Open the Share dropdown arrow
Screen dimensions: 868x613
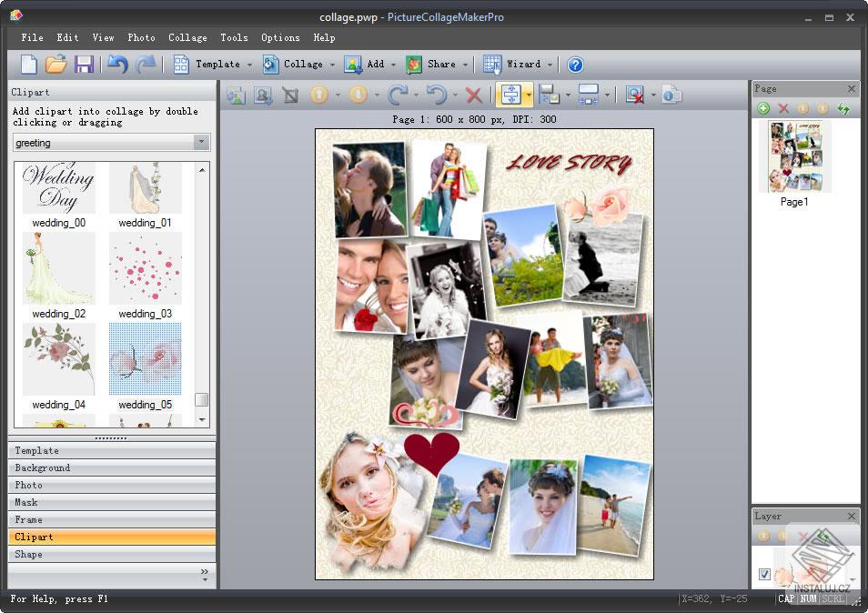point(466,64)
